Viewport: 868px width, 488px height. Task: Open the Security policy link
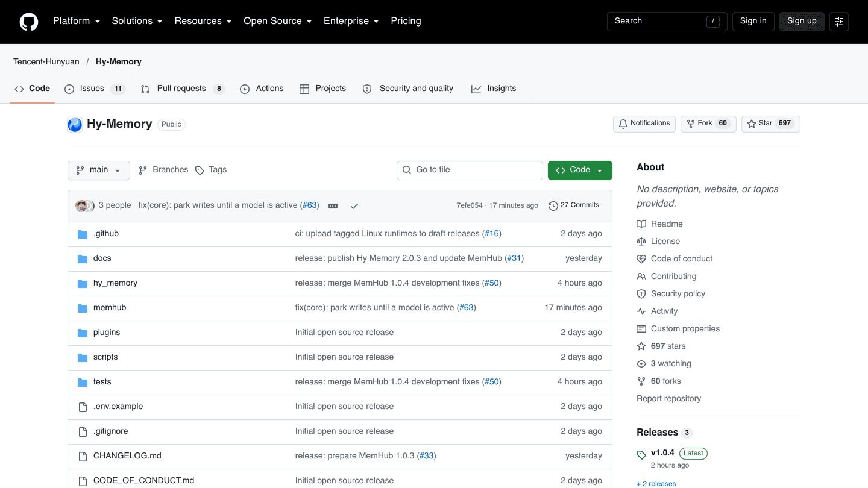click(671, 294)
